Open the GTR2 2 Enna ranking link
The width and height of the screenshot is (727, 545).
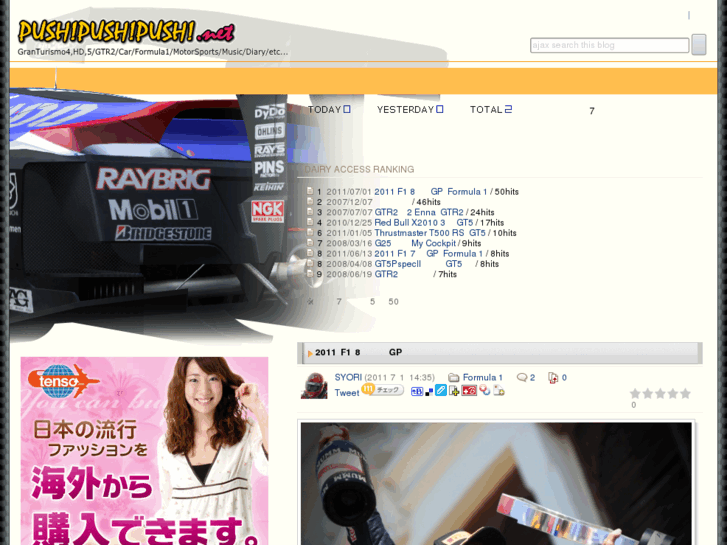[405, 212]
